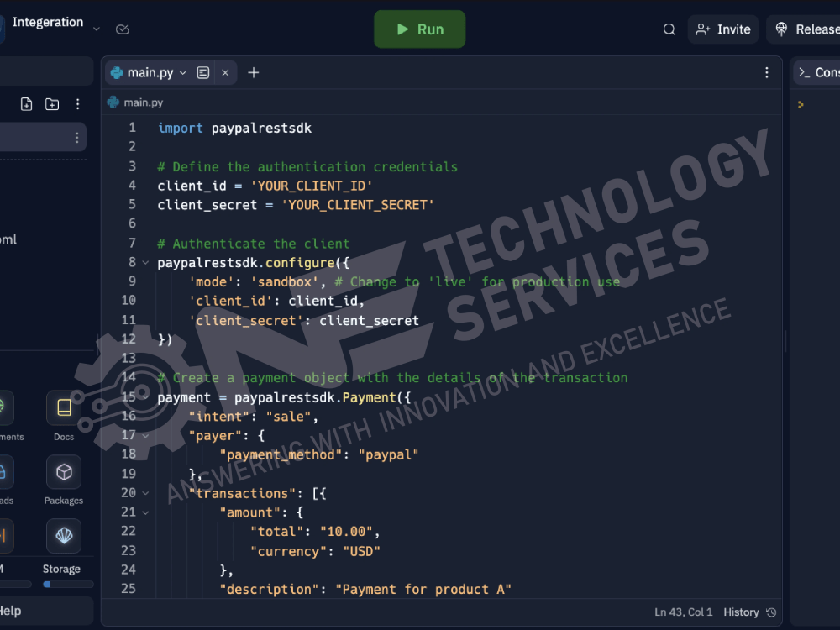The height and width of the screenshot is (630, 840).
Task: Open the Storage panel via the shell icon
Action: [63, 536]
